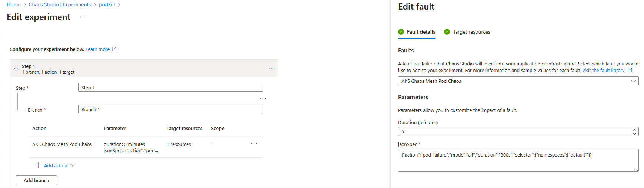Click the green check icon on Target resources
The height and width of the screenshot is (188, 644).
click(x=447, y=32)
